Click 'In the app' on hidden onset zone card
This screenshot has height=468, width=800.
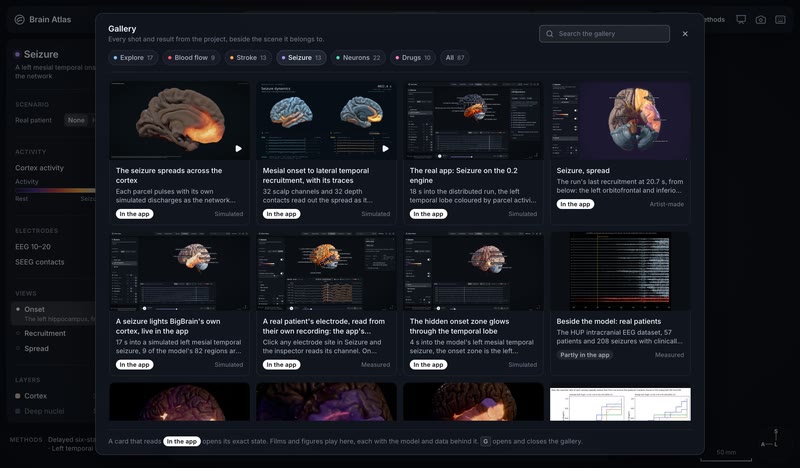(x=428, y=365)
